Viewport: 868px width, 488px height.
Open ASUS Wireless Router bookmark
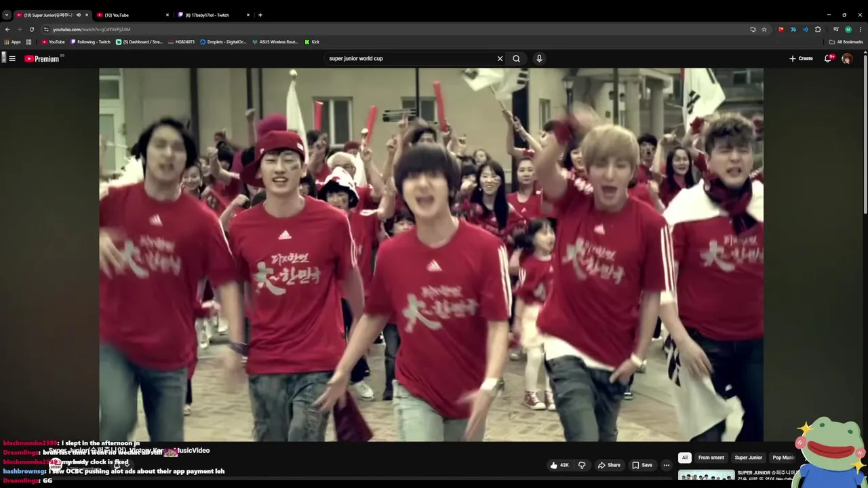tap(275, 42)
